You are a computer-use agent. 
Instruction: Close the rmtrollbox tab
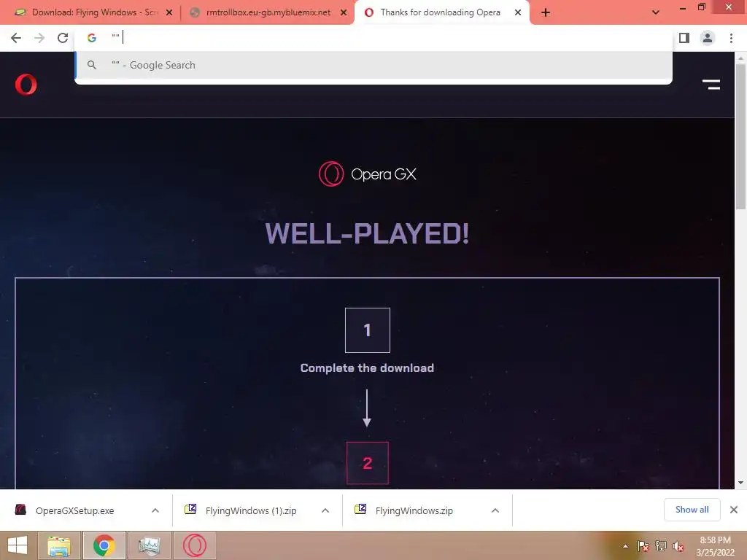[344, 12]
